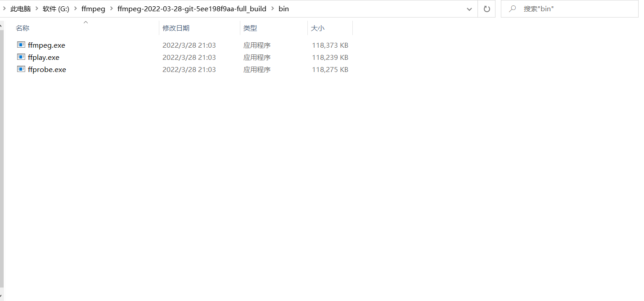Image resolution: width=644 pixels, height=301 pixels.
Task: Click size 118,275 KB
Action: tap(330, 69)
